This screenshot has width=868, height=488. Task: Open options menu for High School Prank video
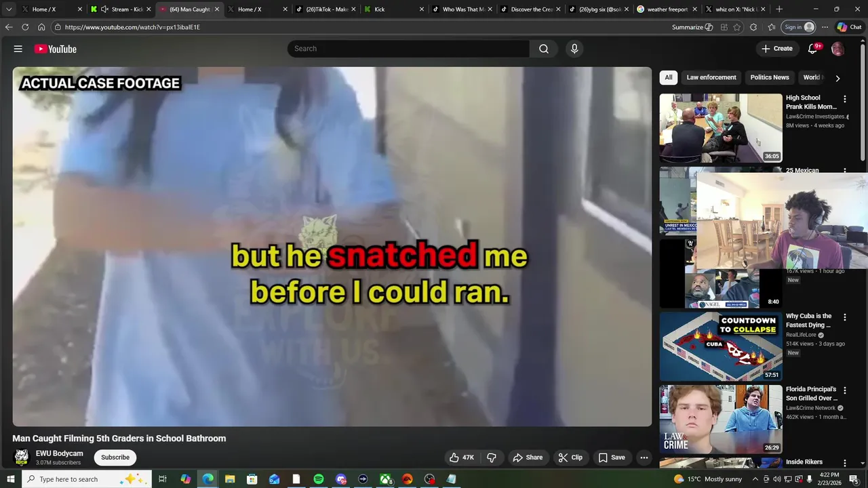pyautogui.click(x=845, y=99)
